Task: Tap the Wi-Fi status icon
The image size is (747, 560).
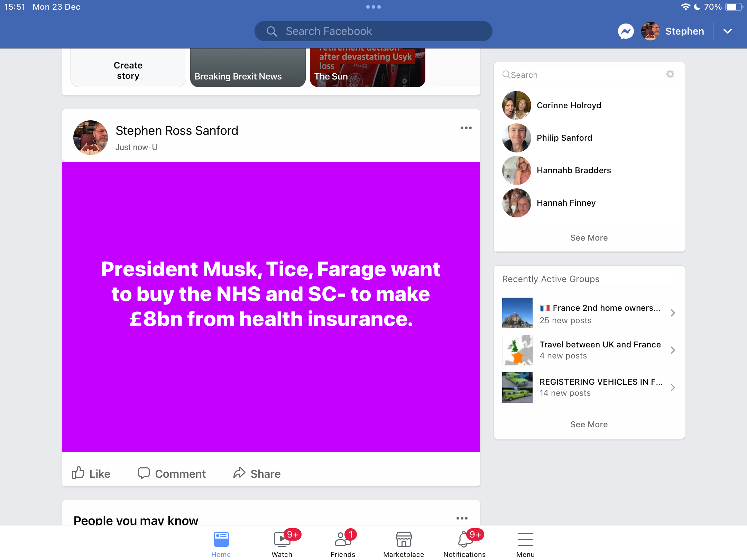Action: pyautogui.click(x=685, y=7)
